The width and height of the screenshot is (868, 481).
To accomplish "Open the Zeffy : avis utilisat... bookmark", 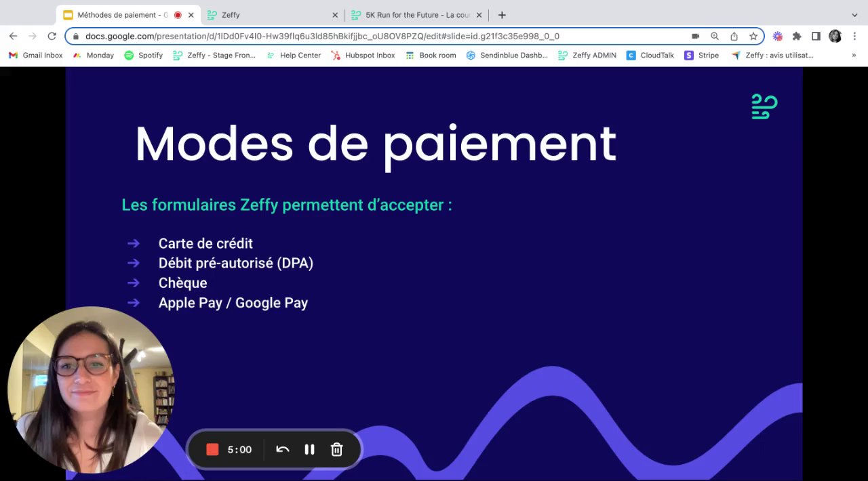I will (x=773, y=56).
